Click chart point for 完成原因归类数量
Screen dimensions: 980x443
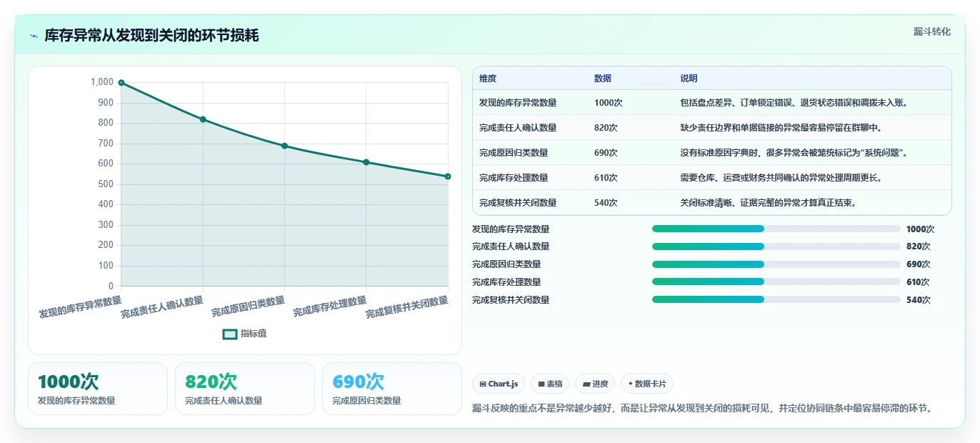(284, 146)
